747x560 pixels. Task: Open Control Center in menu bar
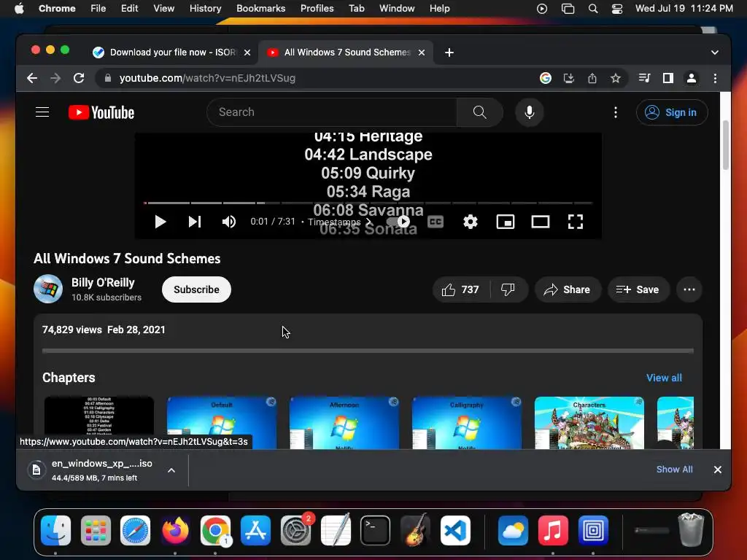(x=617, y=8)
